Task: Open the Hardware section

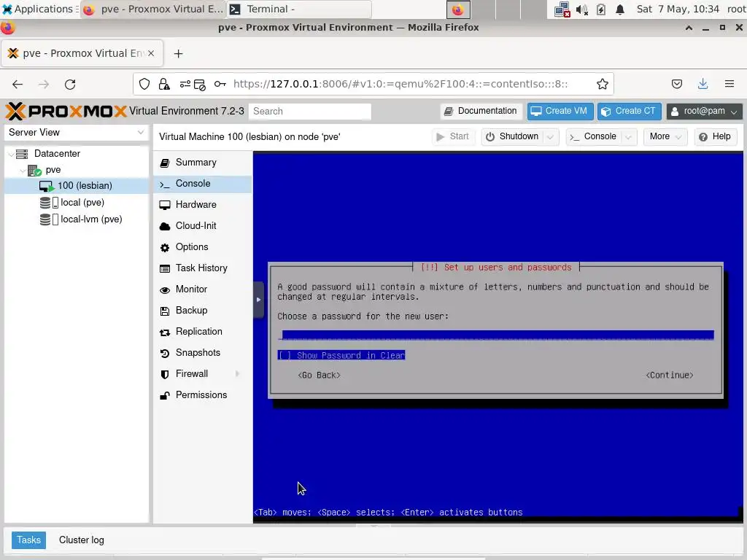Action: [x=196, y=205]
